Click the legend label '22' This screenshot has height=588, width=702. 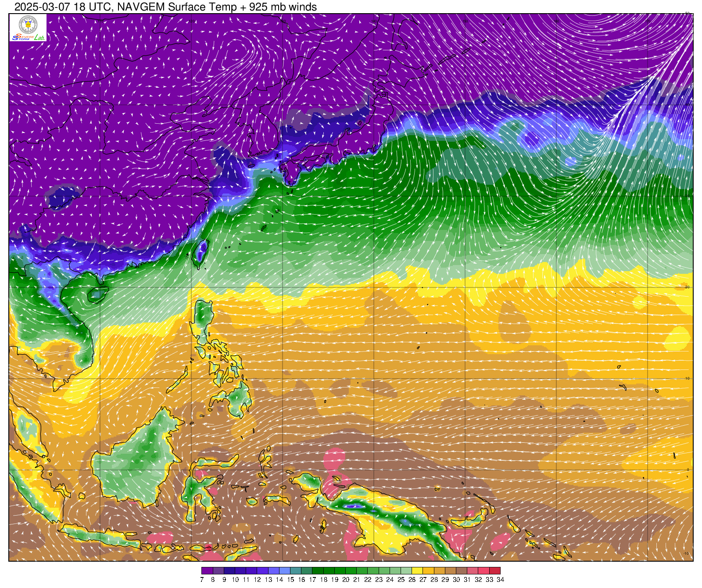click(368, 580)
